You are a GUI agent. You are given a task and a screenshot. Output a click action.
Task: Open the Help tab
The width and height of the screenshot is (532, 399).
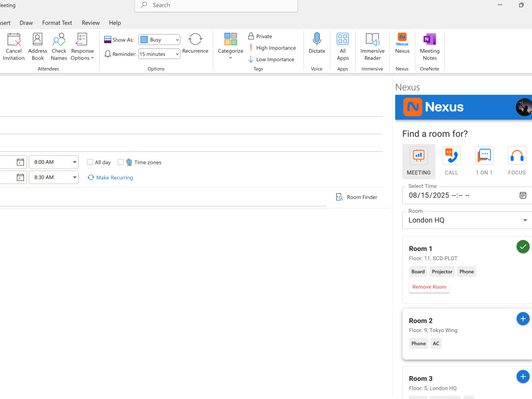115,23
